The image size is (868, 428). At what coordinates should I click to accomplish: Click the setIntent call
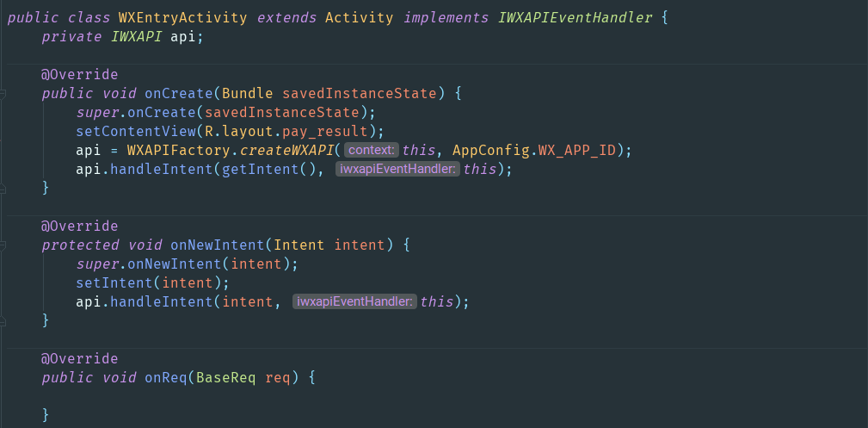point(114,282)
